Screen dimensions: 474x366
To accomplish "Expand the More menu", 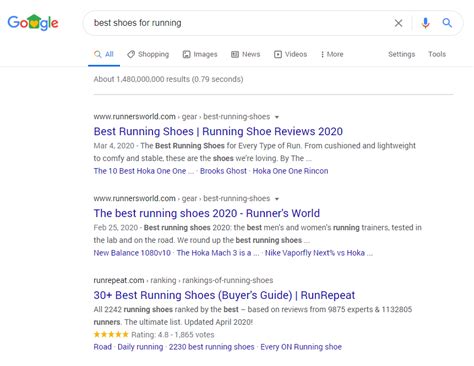I will (332, 54).
